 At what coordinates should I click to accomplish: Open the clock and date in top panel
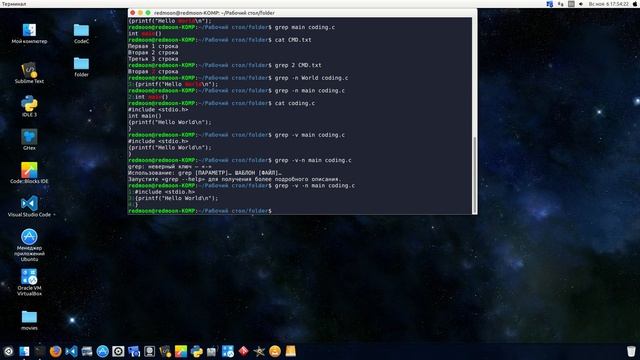click(x=608, y=4)
